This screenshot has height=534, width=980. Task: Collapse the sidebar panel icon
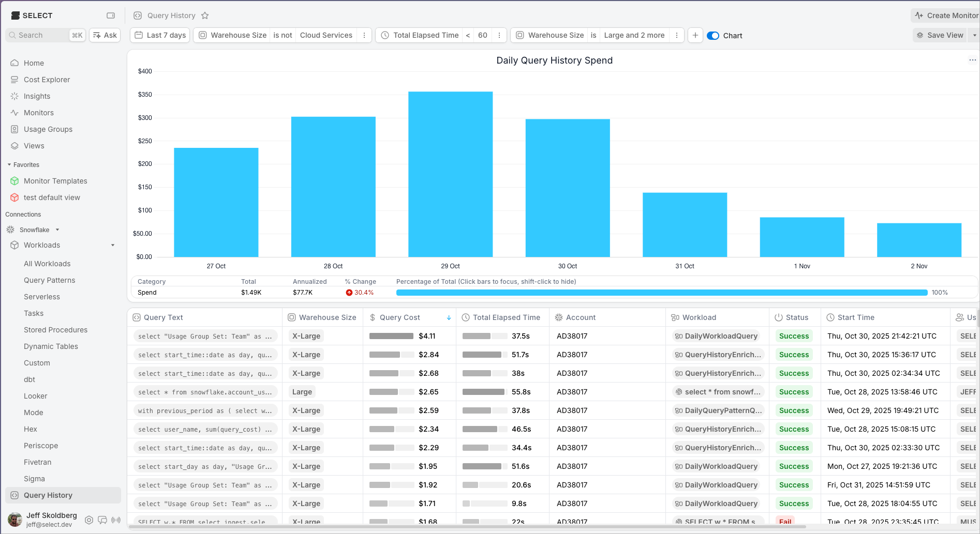(111, 16)
